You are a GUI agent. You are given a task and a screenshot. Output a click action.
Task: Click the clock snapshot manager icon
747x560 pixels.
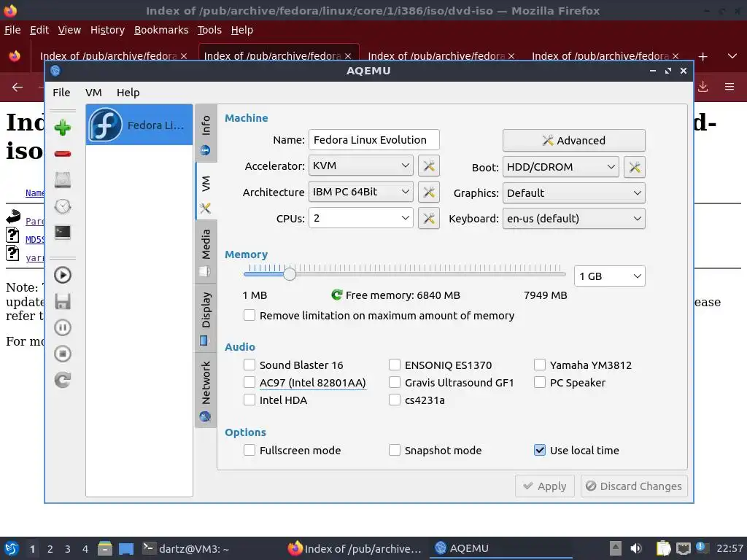pyautogui.click(x=63, y=206)
